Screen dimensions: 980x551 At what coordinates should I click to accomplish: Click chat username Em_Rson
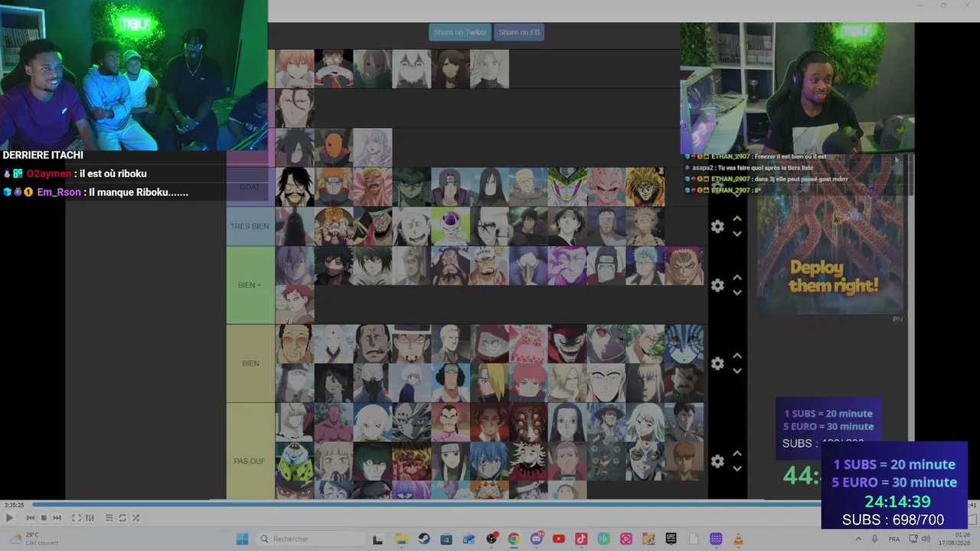click(x=59, y=192)
